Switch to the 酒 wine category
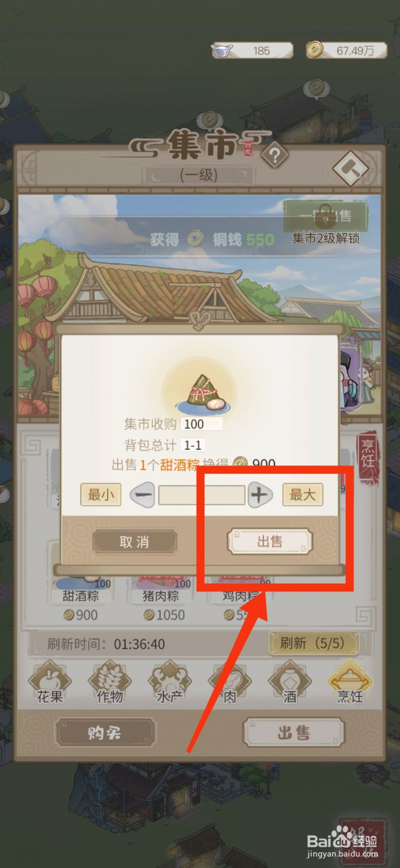 point(290,682)
